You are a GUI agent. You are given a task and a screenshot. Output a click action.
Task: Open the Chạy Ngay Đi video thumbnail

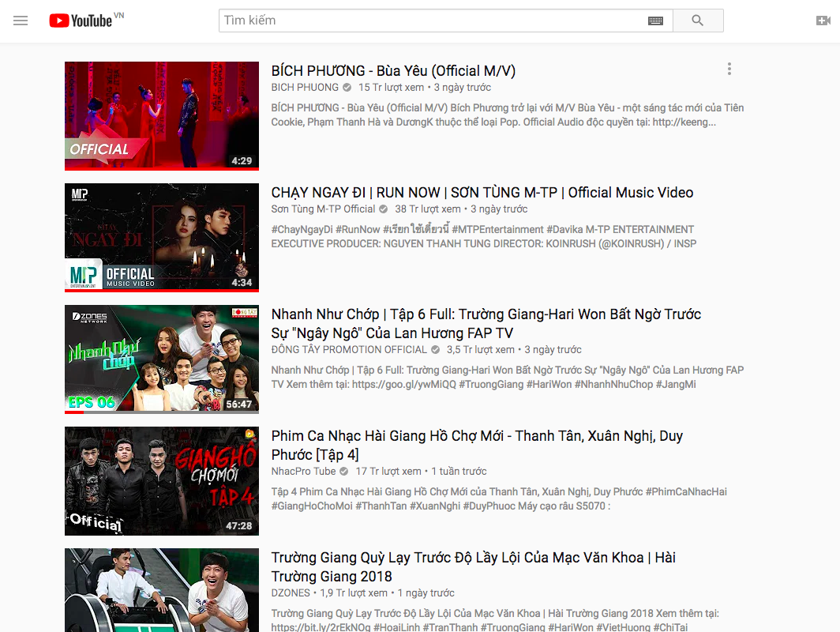point(162,238)
